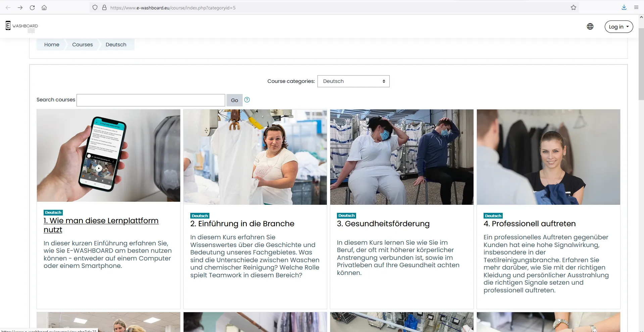Click the Deutsch breadcrumb item

pos(116,45)
